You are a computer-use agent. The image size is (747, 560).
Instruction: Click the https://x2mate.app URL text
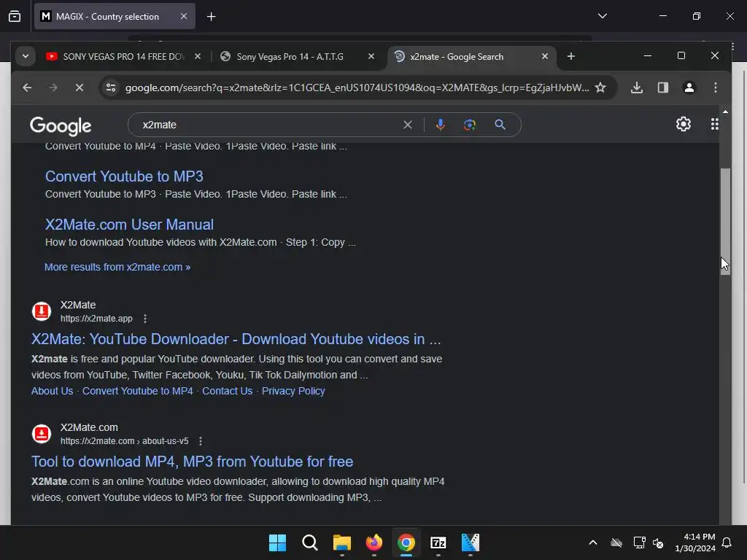(x=96, y=319)
